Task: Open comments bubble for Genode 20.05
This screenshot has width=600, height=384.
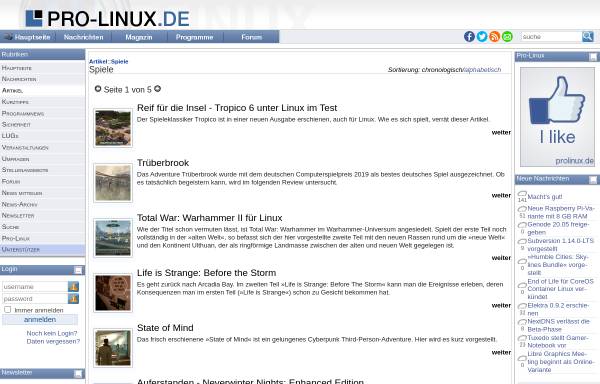Action: 522,225
